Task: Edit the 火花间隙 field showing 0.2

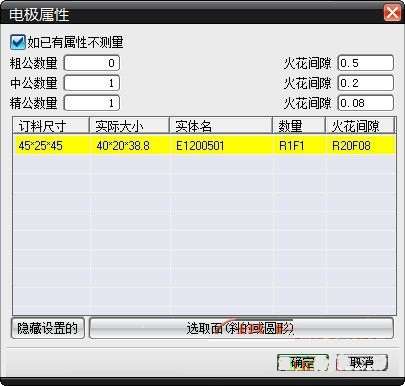Action: tap(366, 83)
